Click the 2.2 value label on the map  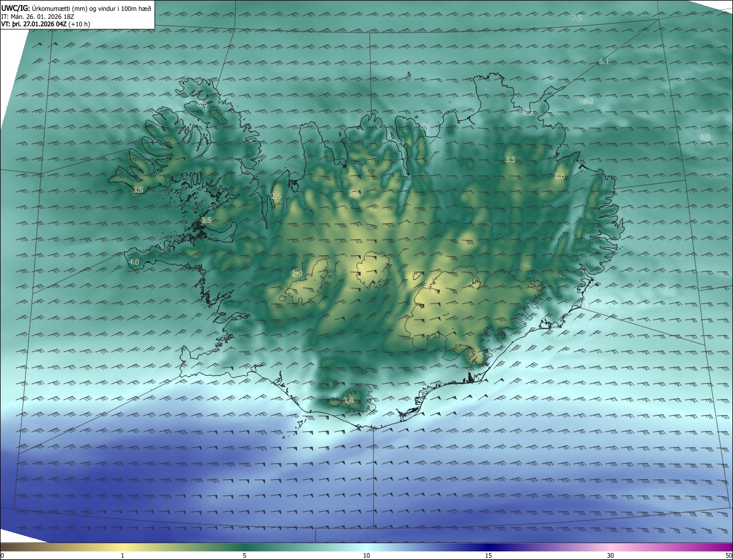(297, 273)
